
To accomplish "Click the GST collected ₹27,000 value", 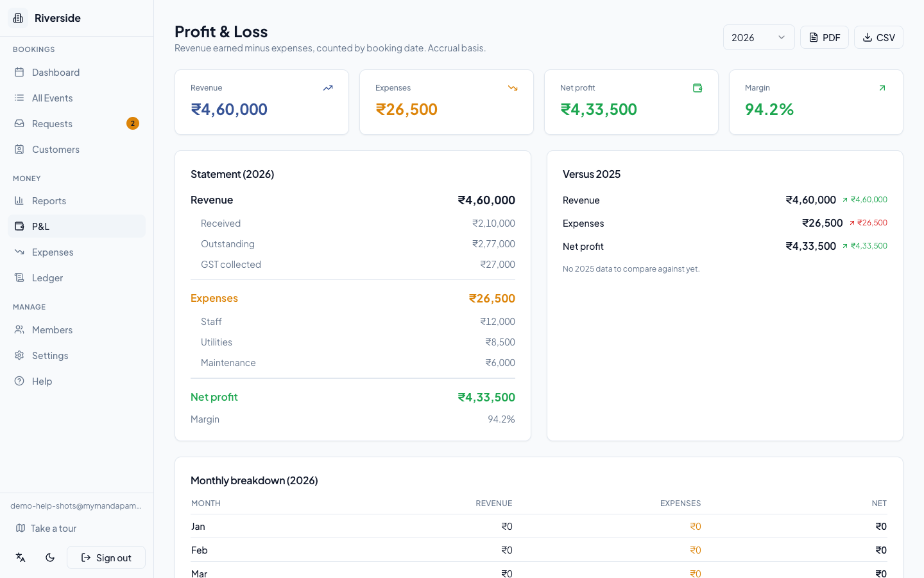I will pyautogui.click(x=497, y=265).
